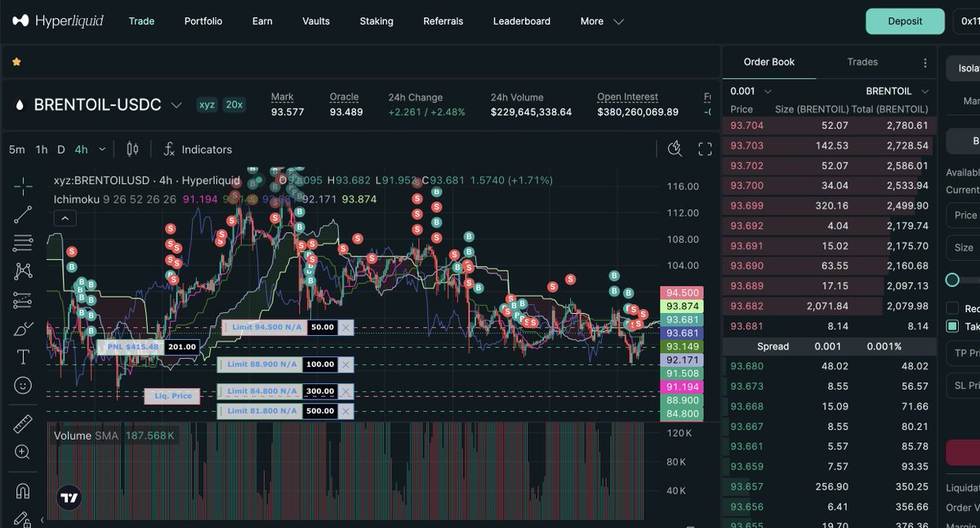Cancel the Limit 81.800 order with X
980x528 pixels.
tap(345, 411)
